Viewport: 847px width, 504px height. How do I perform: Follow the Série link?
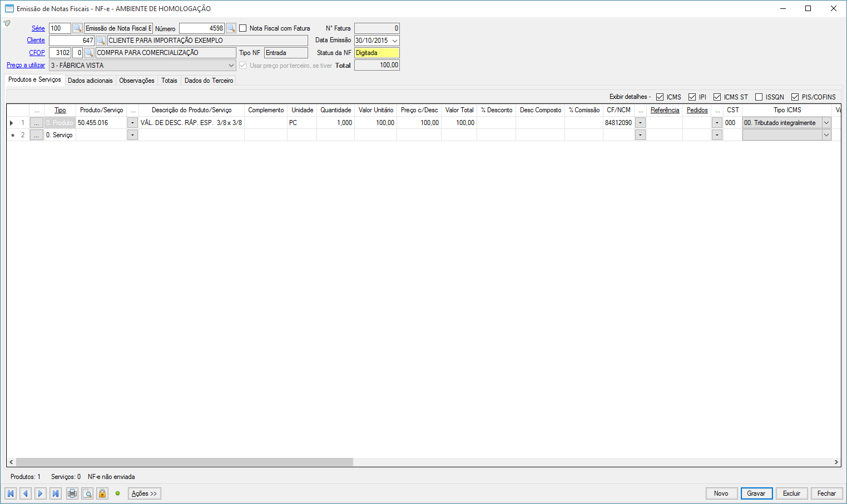click(x=38, y=28)
